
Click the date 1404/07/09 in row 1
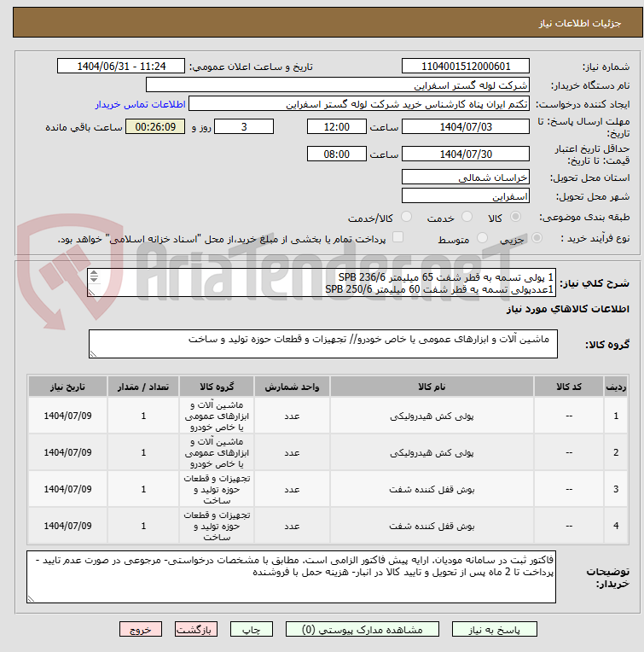(x=67, y=416)
